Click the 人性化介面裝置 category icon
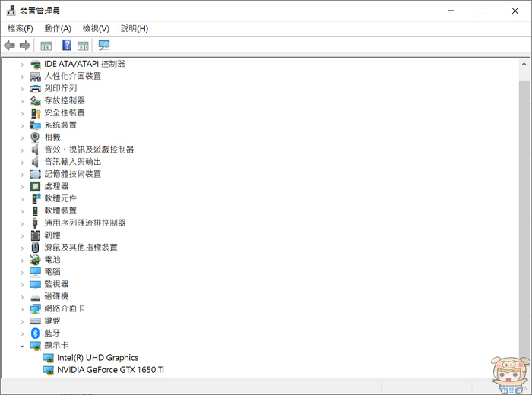This screenshot has width=532, height=395. pos(35,77)
